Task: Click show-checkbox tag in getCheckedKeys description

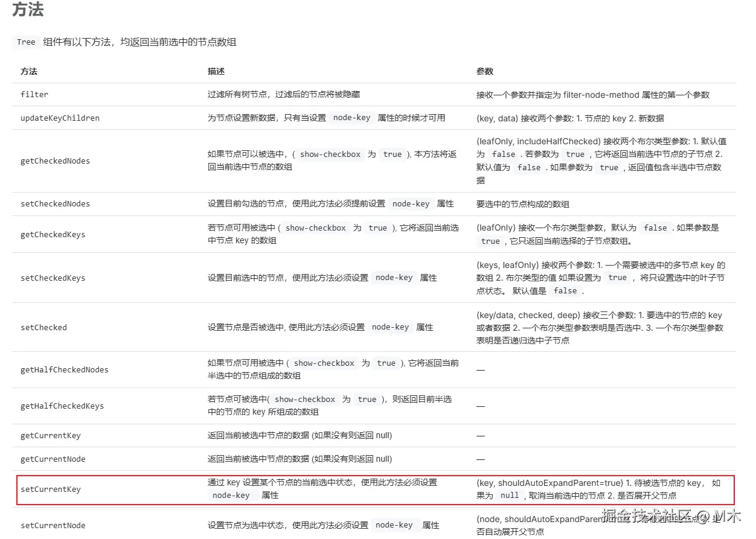Action: click(316, 228)
